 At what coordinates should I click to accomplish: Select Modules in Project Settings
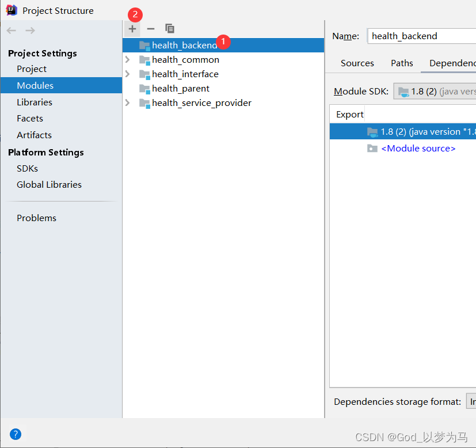coord(62,85)
